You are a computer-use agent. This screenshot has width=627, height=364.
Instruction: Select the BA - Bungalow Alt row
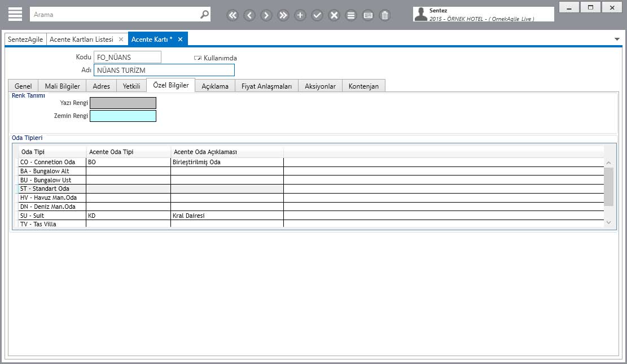[x=311, y=171]
